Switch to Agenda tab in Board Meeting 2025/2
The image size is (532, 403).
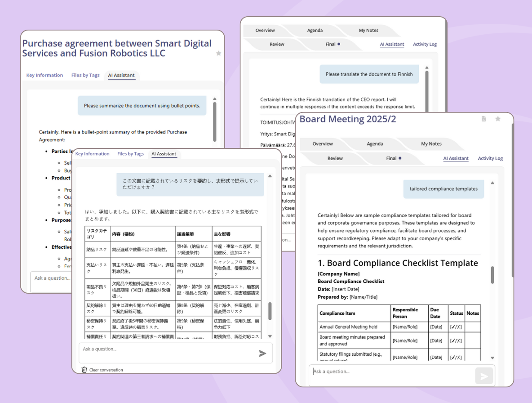(375, 144)
